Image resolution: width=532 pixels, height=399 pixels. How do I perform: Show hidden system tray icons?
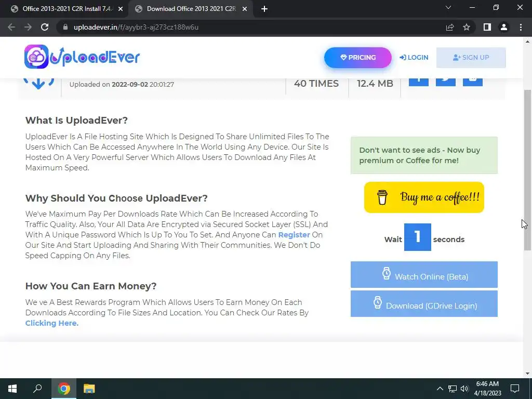click(x=440, y=389)
